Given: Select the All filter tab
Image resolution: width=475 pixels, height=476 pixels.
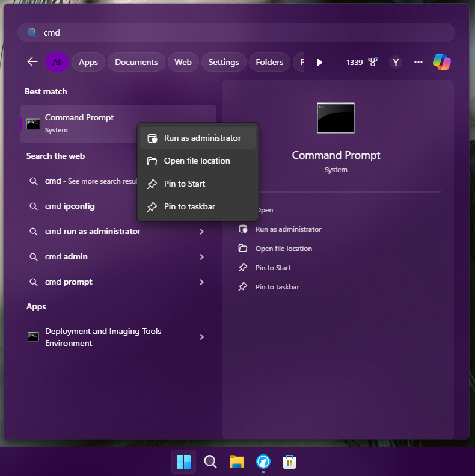Looking at the screenshot, I should pyautogui.click(x=57, y=62).
